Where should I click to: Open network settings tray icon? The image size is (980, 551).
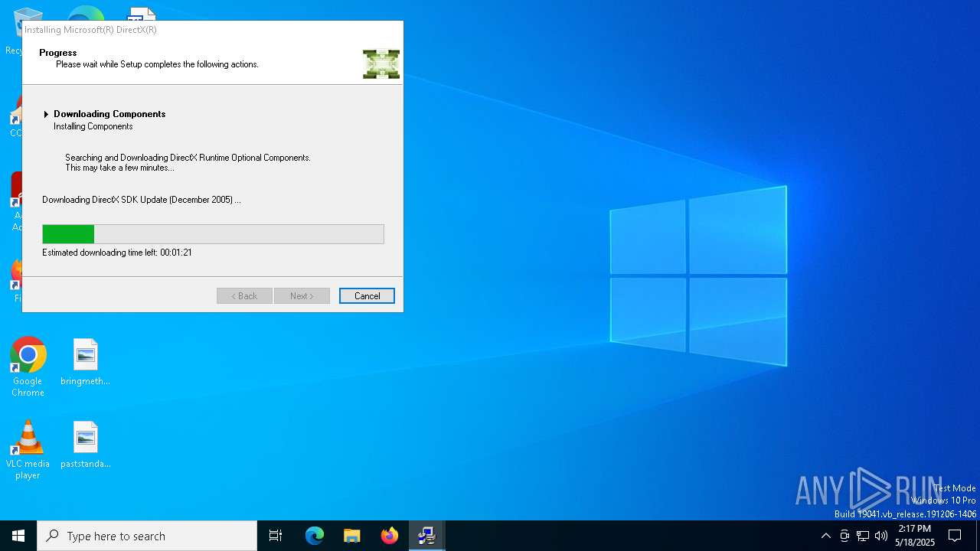point(863,536)
